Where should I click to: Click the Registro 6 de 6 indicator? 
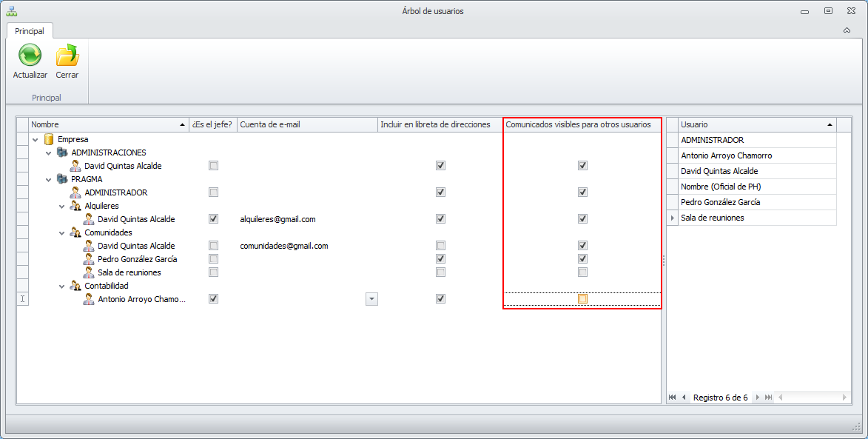(x=720, y=398)
